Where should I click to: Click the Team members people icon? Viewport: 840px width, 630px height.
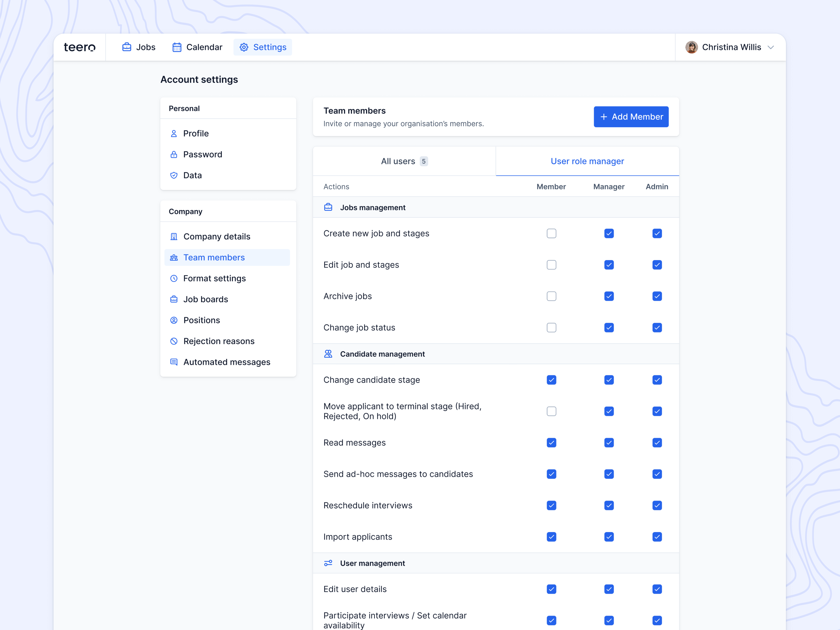tap(174, 258)
